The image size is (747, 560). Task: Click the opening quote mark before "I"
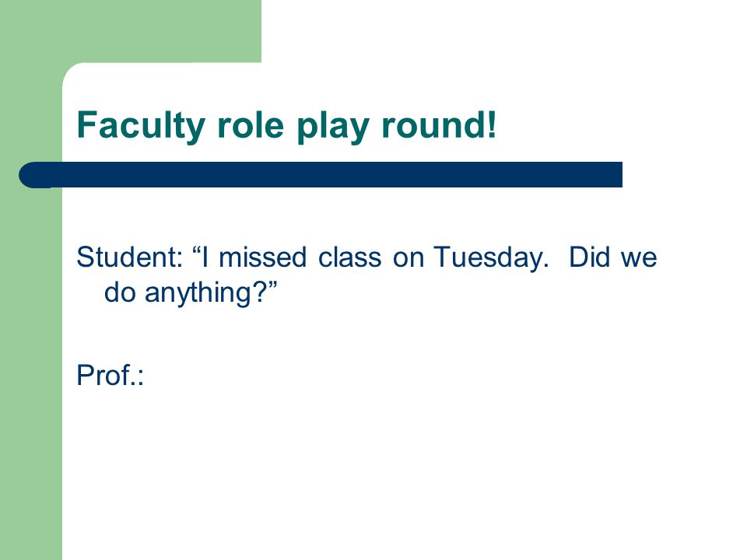(196, 250)
